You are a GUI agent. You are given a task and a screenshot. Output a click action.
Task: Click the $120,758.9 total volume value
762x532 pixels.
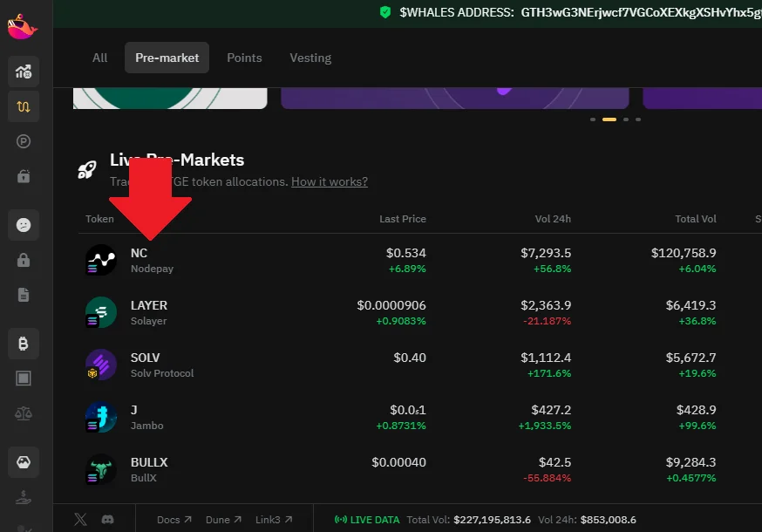[684, 253]
